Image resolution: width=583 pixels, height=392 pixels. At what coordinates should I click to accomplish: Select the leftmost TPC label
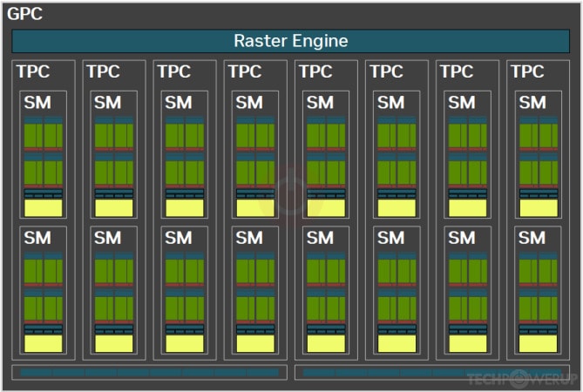[32, 72]
